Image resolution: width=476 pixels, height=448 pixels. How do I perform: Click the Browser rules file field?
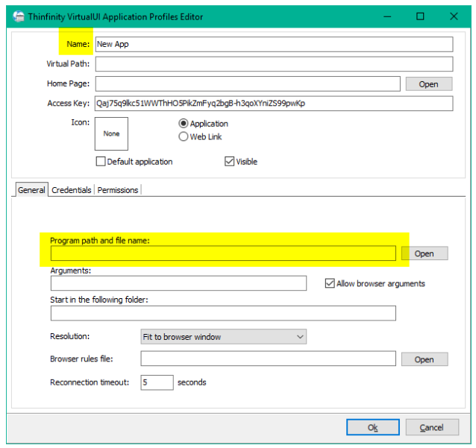(269, 359)
